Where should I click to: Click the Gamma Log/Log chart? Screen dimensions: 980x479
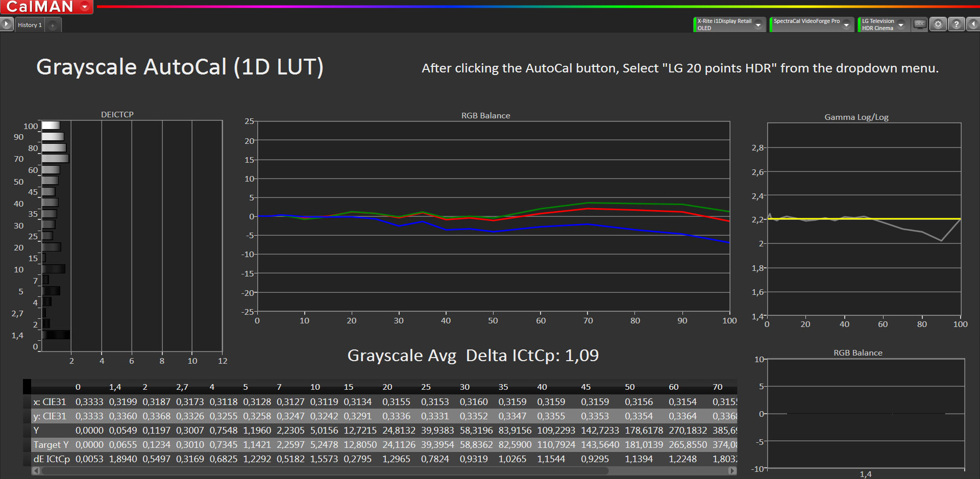tap(864, 219)
